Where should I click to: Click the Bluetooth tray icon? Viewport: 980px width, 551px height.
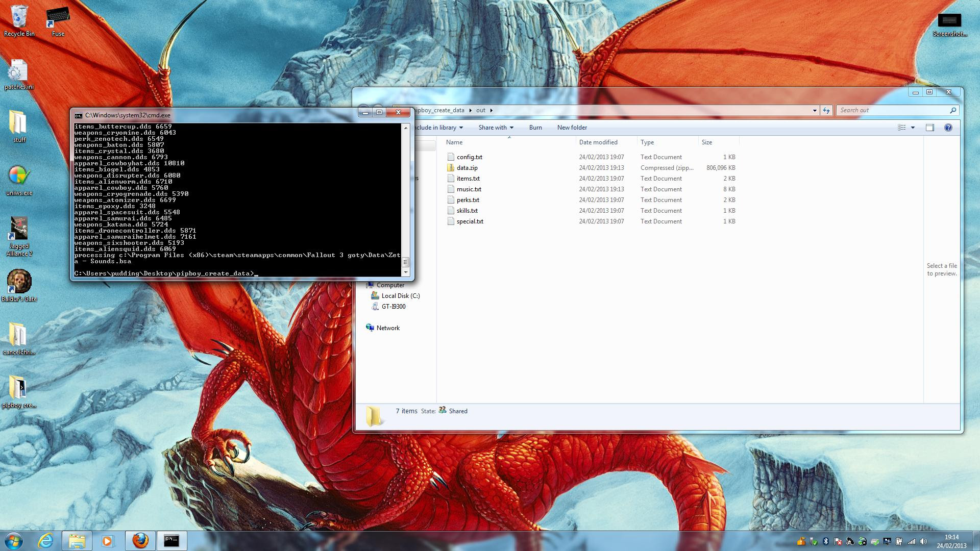tap(826, 541)
